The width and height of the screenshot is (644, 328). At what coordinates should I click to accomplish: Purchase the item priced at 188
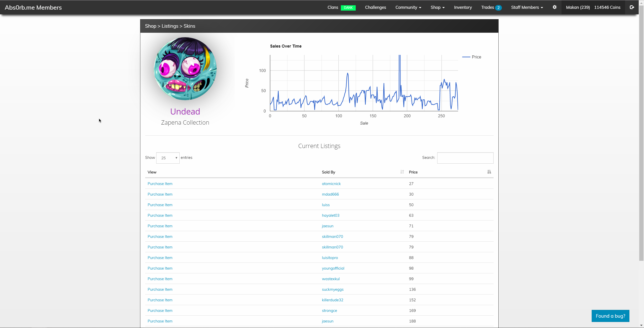tap(160, 321)
